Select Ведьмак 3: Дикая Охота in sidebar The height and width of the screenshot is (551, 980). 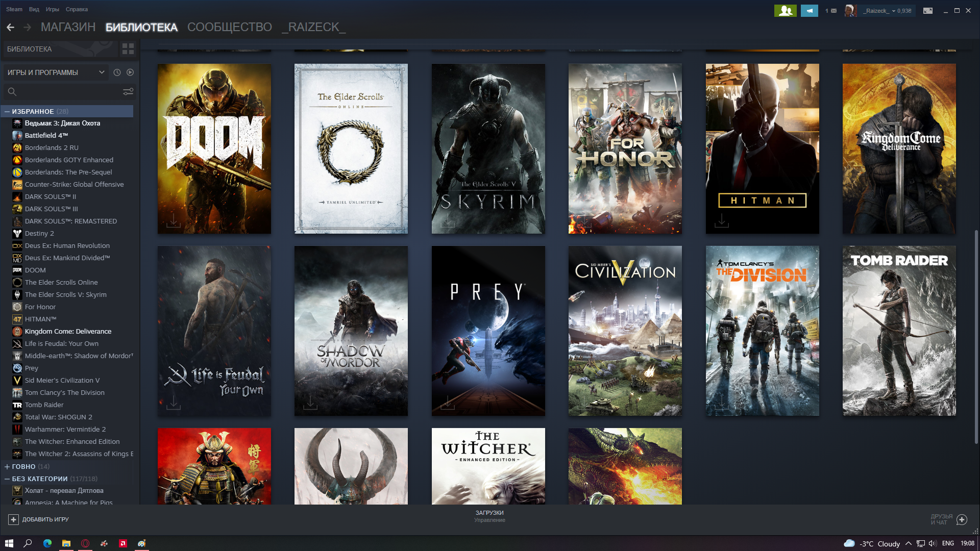(62, 123)
